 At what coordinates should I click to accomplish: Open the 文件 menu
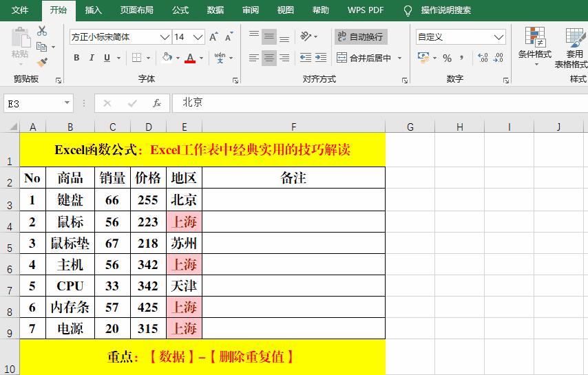20,10
